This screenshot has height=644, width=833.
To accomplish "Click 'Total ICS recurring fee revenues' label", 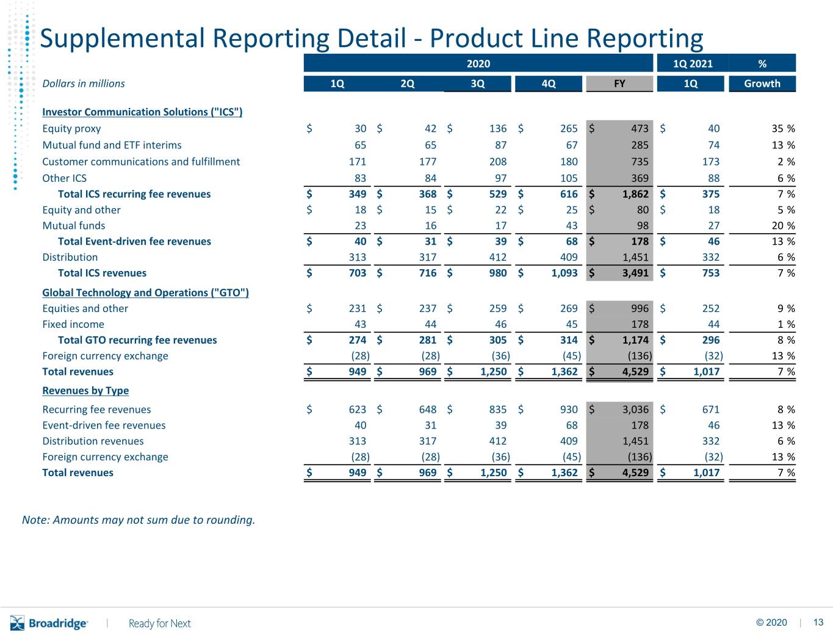I will pyautogui.click(x=134, y=194).
